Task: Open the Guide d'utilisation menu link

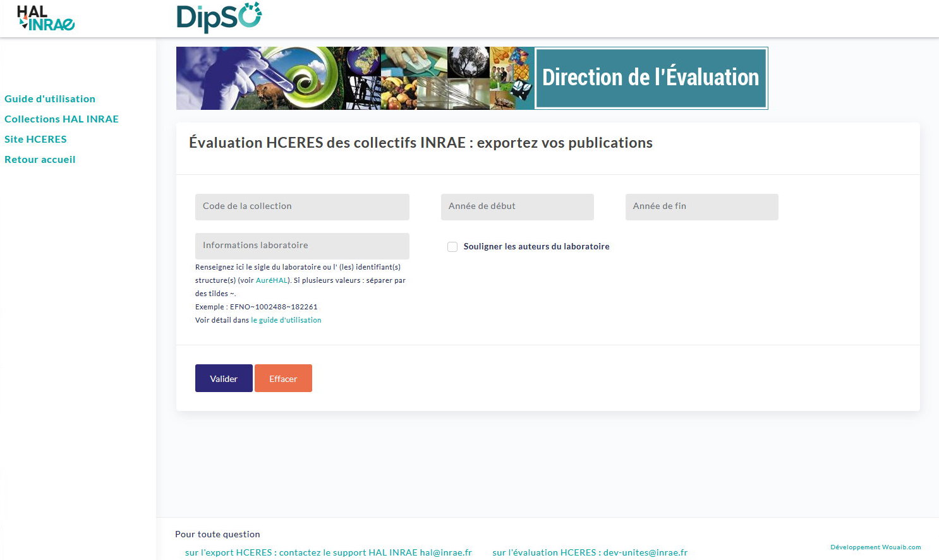Action: click(50, 98)
